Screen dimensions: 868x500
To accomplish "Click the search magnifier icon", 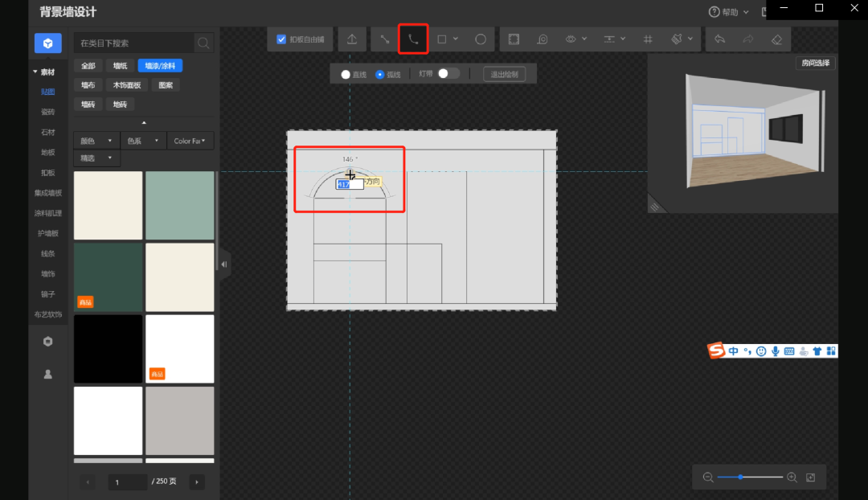I will (x=203, y=43).
